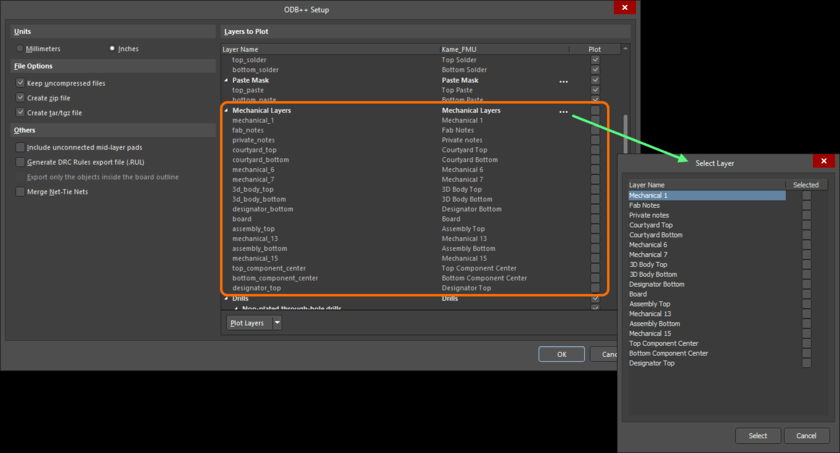Click the Layer Name column header in ODB++ Setup
This screenshot has height=453, width=840.
(x=329, y=49)
